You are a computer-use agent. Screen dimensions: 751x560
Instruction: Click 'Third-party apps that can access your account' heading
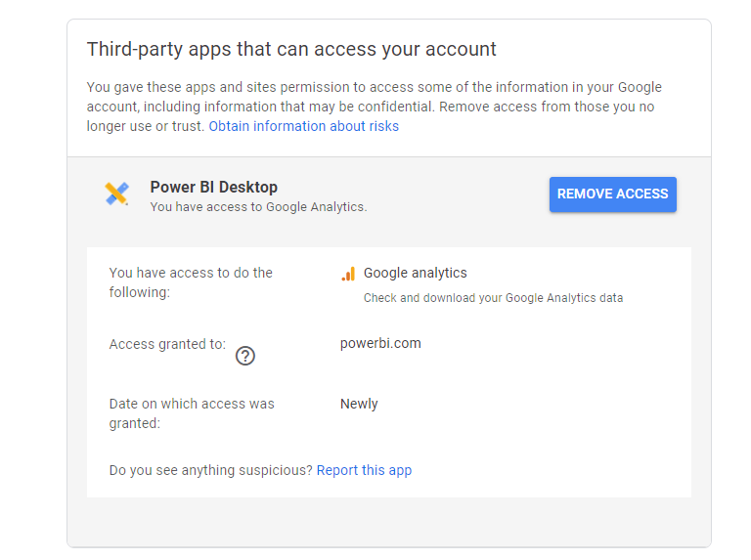tap(291, 49)
